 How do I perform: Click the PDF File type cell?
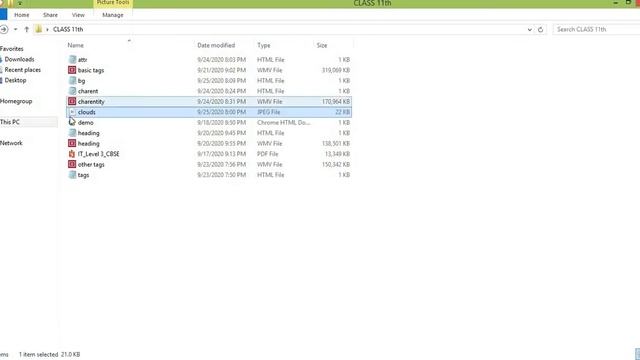coord(267,154)
